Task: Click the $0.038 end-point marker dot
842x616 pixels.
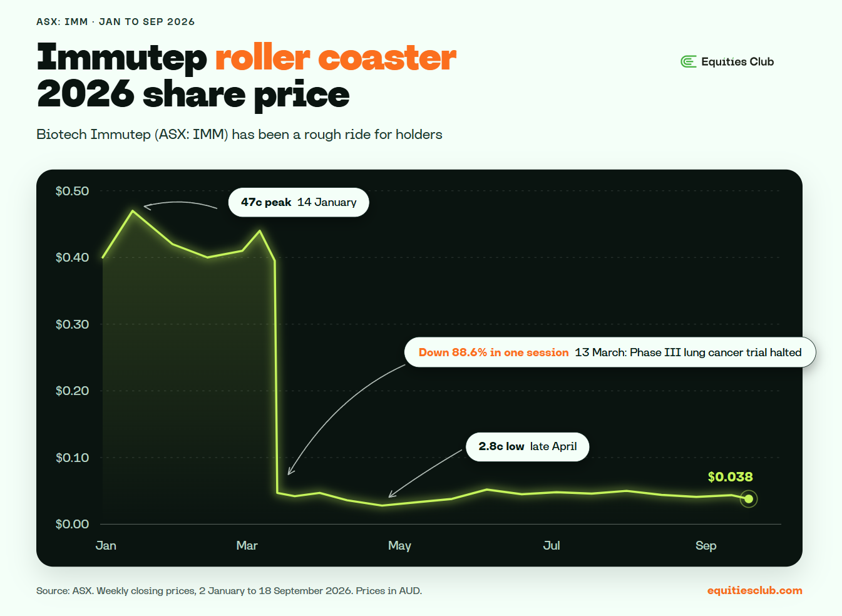Action: pyautogui.click(x=749, y=499)
